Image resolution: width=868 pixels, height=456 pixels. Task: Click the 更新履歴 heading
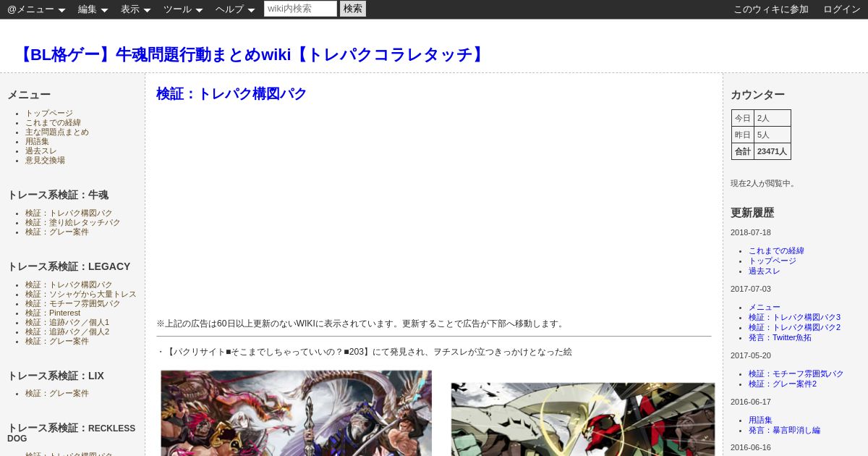point(752,213)
